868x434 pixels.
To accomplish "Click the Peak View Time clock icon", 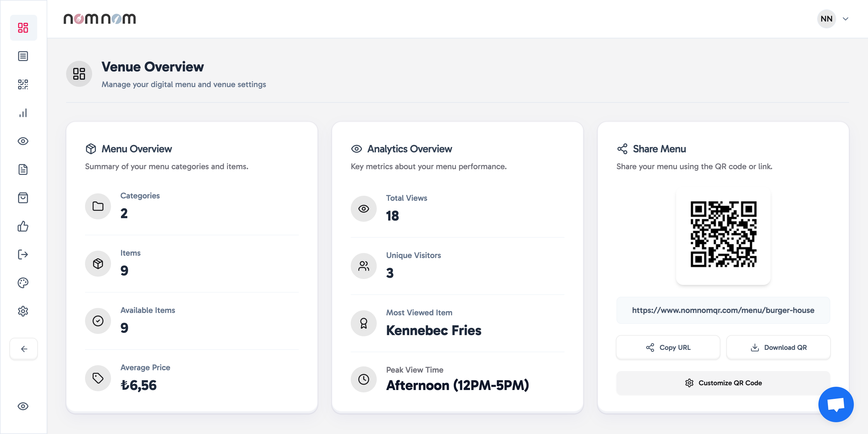I will pyautogui.click(x=363, y=379).
